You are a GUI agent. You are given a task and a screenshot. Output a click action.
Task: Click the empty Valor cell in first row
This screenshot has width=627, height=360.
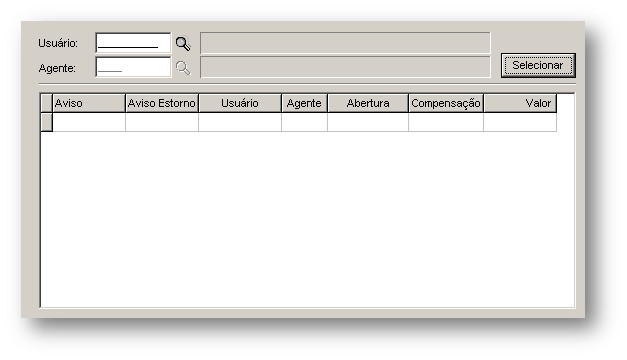[520, 122]
